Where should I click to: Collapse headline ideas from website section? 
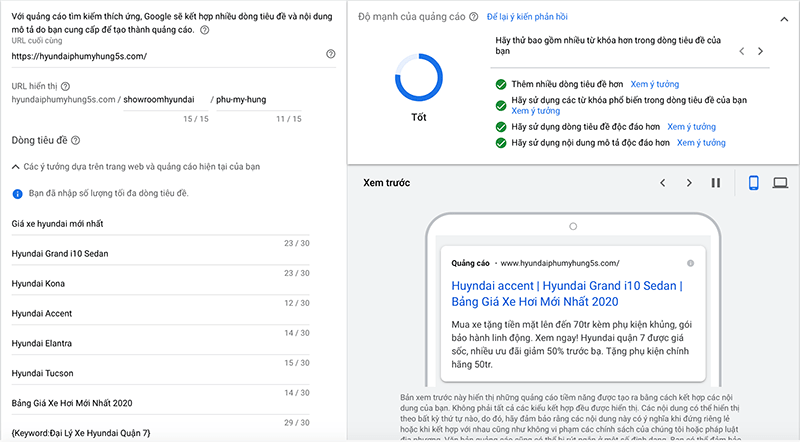coord(16,167)
